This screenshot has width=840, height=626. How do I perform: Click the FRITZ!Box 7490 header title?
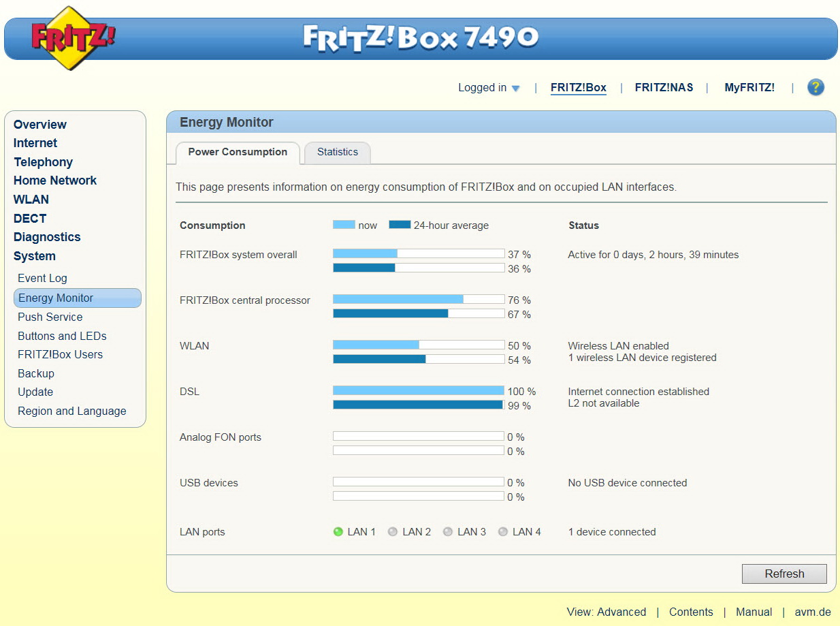click(421, 38)
